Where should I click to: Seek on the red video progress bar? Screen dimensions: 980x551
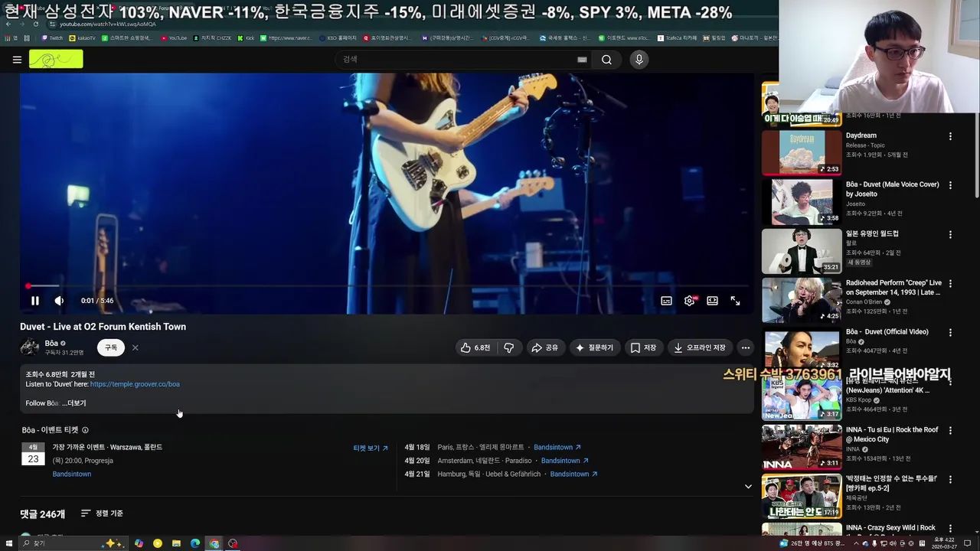tap(387, 286)
